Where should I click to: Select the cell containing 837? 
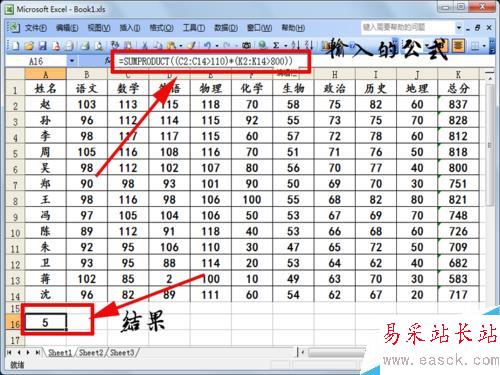click(x=458, y=104)
